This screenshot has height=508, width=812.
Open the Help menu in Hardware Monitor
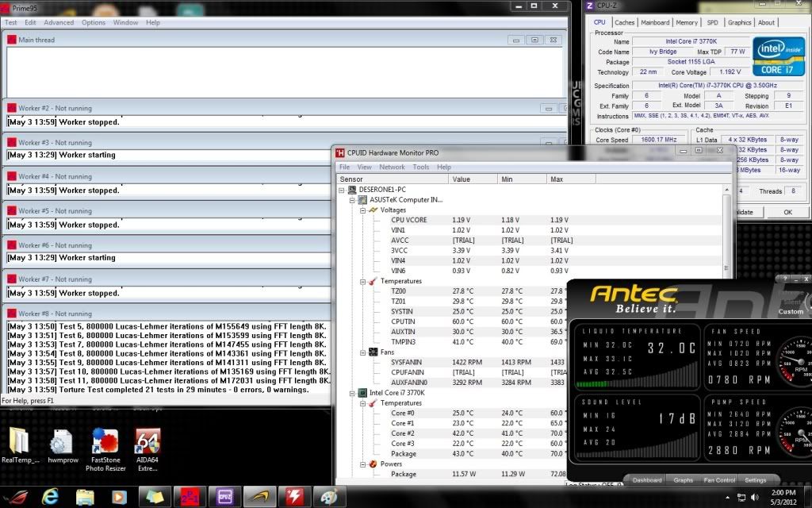tap(444, 167)
